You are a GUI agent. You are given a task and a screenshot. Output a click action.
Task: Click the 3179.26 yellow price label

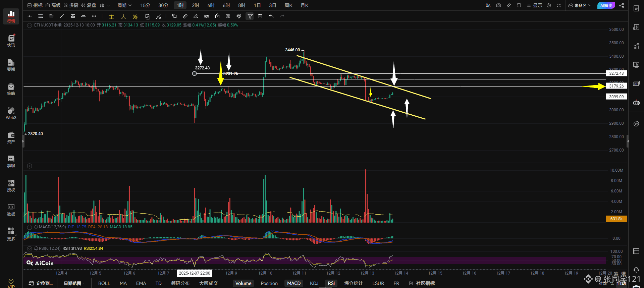[x=616, y=86]
